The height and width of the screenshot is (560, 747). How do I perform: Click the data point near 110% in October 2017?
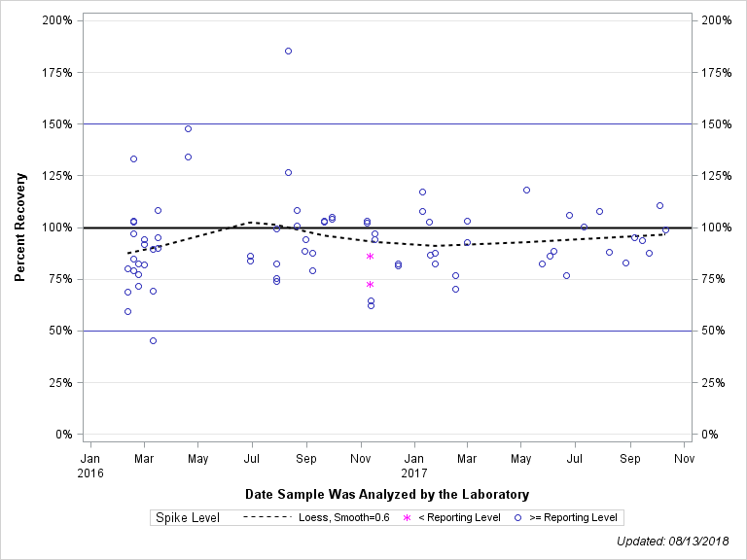click(659, 206)
